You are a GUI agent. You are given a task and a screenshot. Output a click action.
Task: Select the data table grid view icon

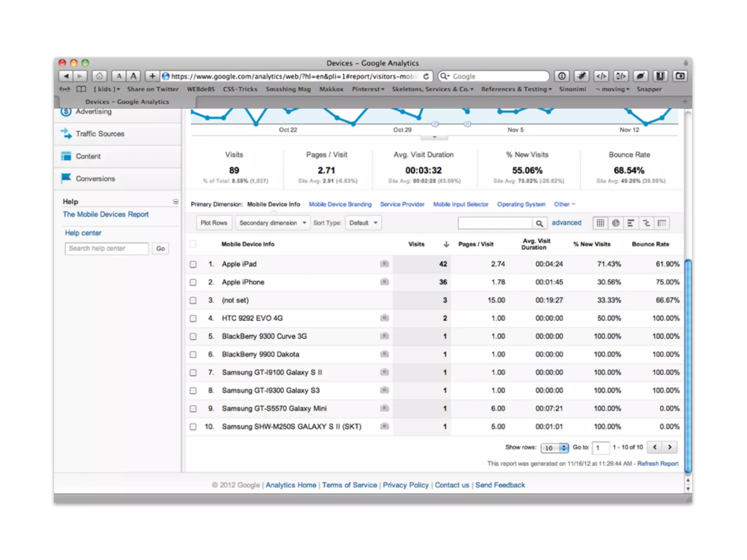tap(600, 223)
